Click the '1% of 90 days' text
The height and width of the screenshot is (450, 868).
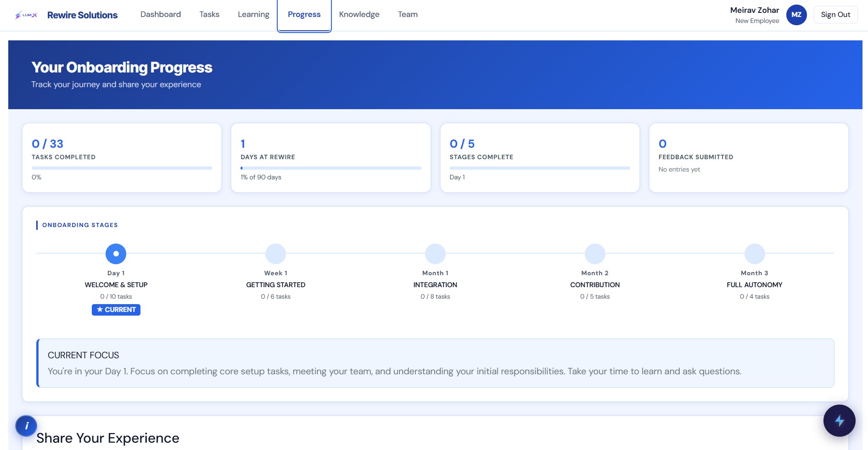pos(261,177)
